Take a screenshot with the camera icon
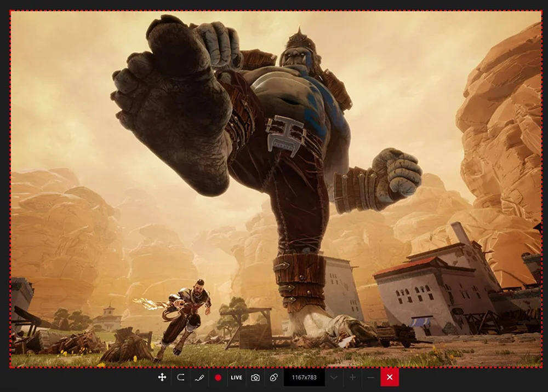 pos(255,377)
